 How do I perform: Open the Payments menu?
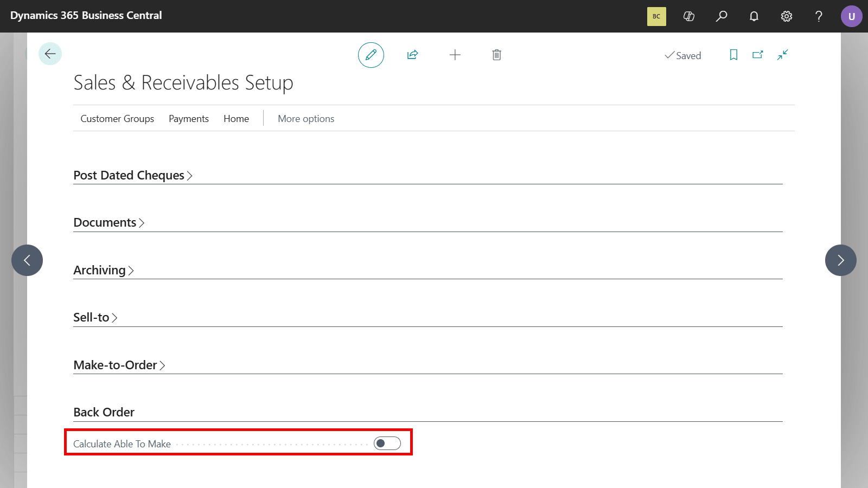[189, 119]
